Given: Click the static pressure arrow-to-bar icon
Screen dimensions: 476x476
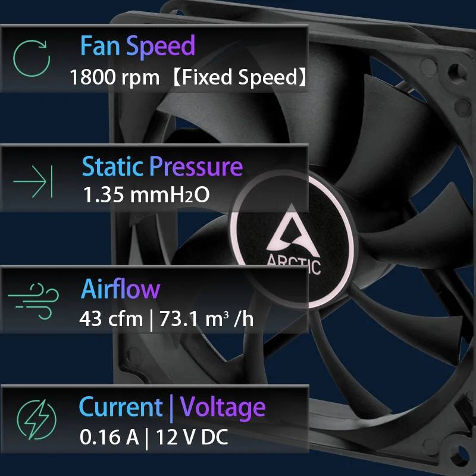Looking at the screenshot, I should [x=33, y=181].
